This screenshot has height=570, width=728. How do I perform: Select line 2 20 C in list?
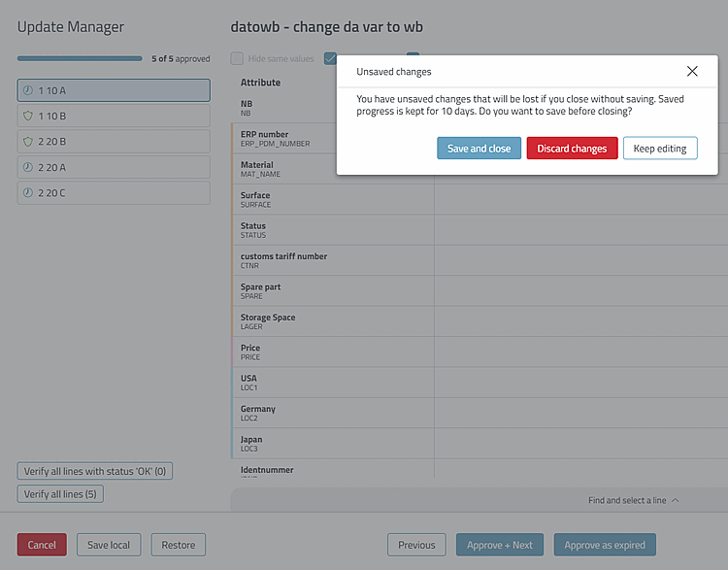coord(114,192)
